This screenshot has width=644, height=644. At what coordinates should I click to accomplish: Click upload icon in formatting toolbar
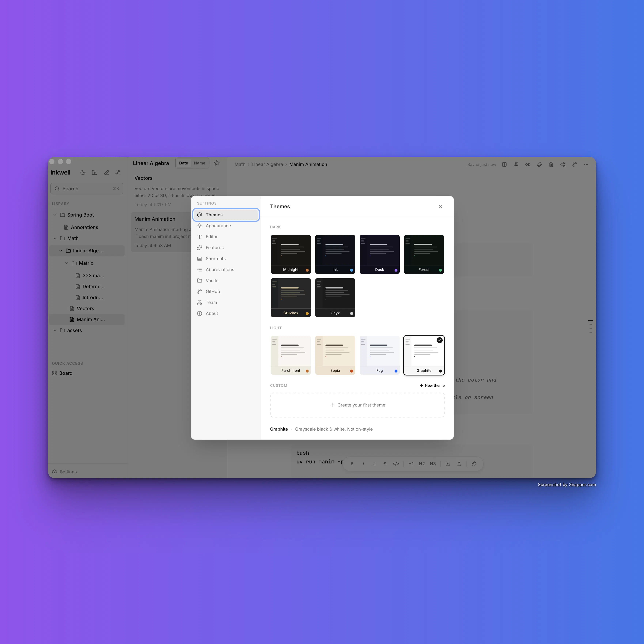[459, 464]
